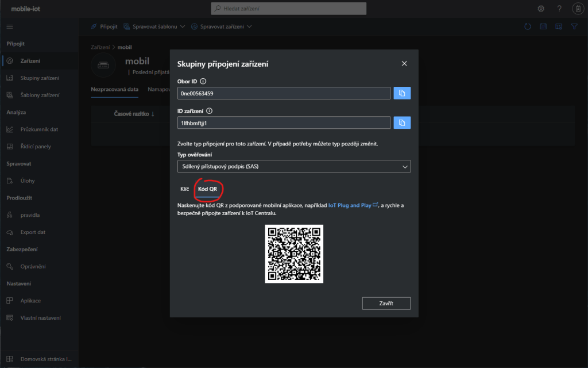The width and height of the screenshot is (588, 368).
Task: Copy the Obor ID value
Action: (402, 93)
